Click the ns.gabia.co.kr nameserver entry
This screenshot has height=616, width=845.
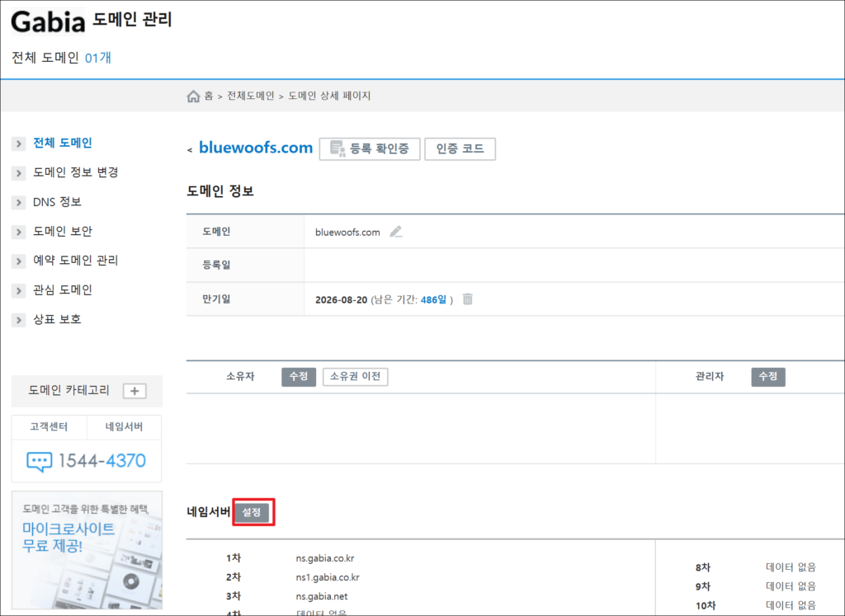pos(325,558)
